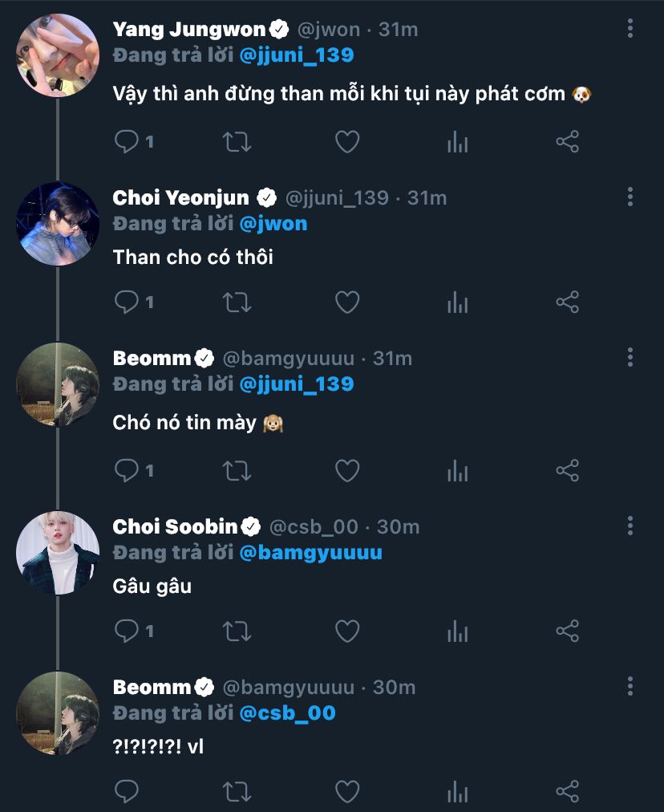
Task: View analytics for Choi Yeonjun's tweet
Action: click(x=457, y=302)
